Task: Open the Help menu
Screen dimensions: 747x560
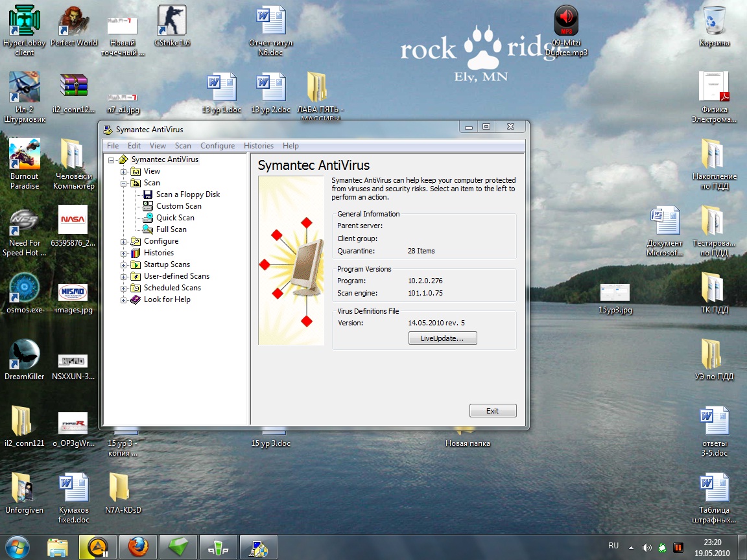Action: point(290,146)
